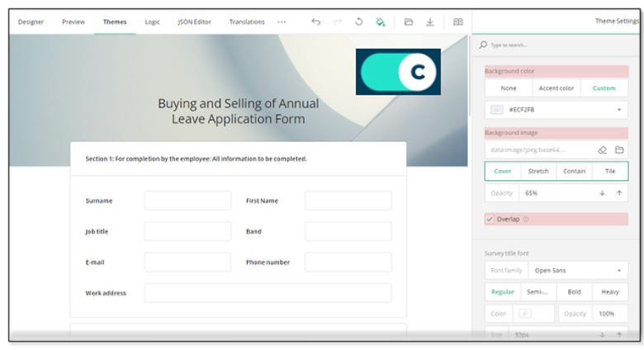This screenshot has height=350, width=644.
Task: Select Semi-bold font weight
Action: 538,292
